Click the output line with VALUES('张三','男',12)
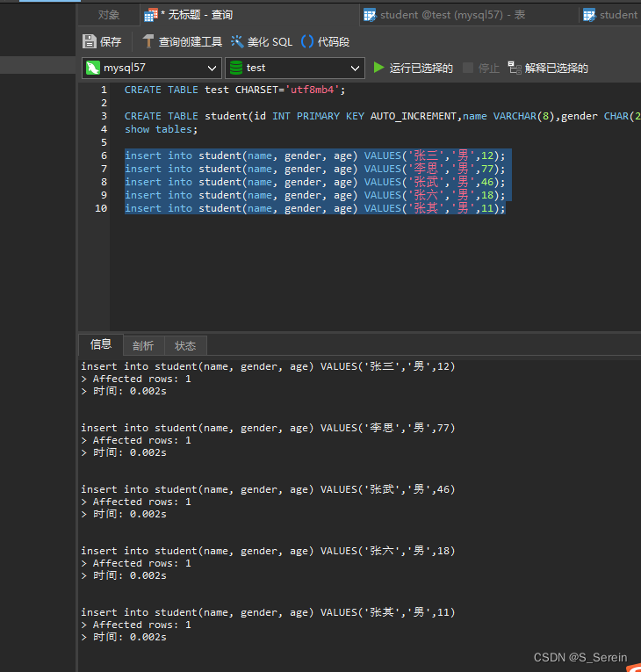641x672 pixels. tap(268, 366)
